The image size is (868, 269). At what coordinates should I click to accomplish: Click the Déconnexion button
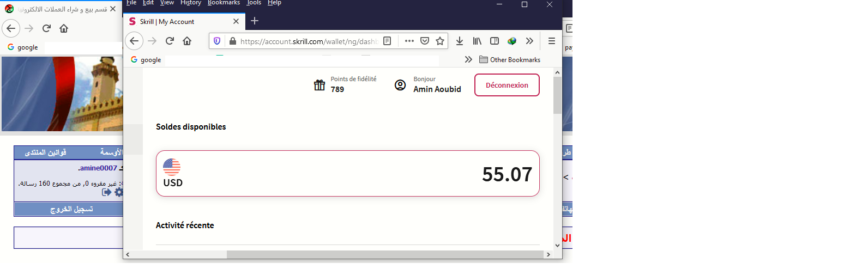coord(507,85)
